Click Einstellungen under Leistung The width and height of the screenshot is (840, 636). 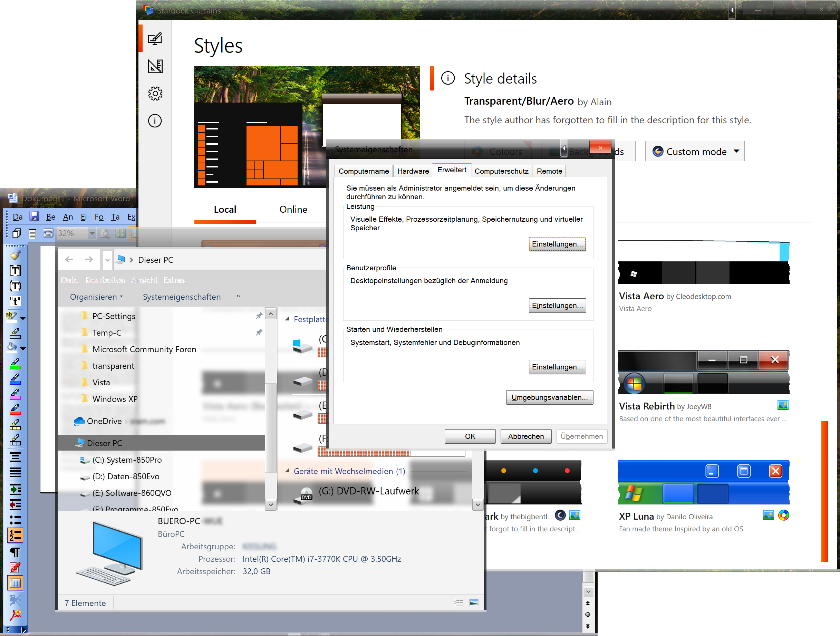[x=557, y=244]
